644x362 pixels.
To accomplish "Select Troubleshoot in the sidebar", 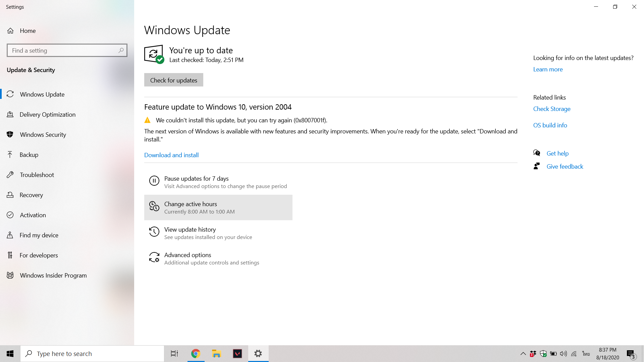I will (x=37, y=175).
